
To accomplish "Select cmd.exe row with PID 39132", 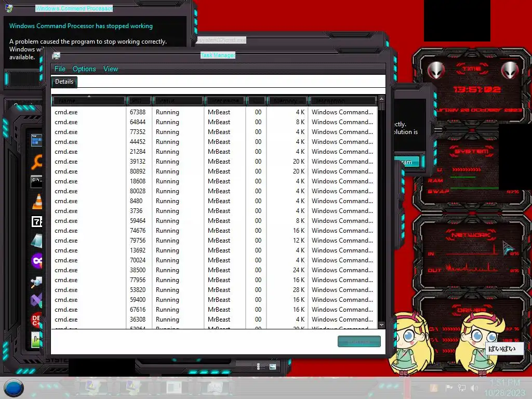I will [215, 162].
